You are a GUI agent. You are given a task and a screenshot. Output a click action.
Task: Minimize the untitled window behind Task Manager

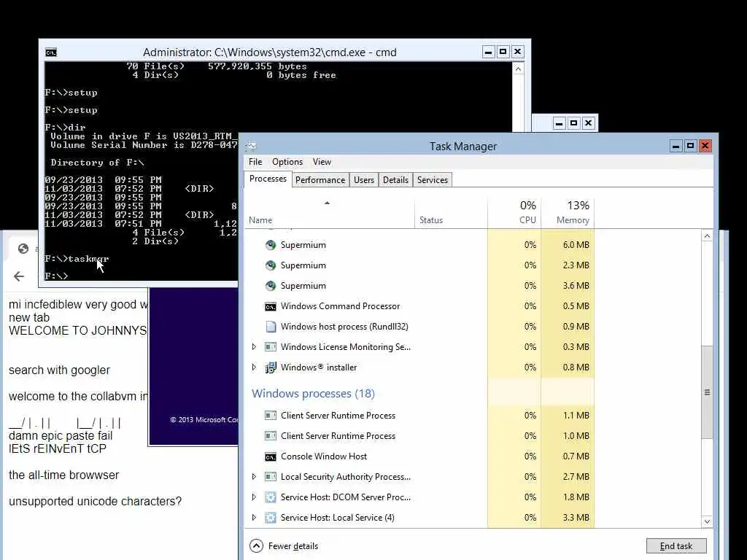pyautogui.click(x=559, y=123)
